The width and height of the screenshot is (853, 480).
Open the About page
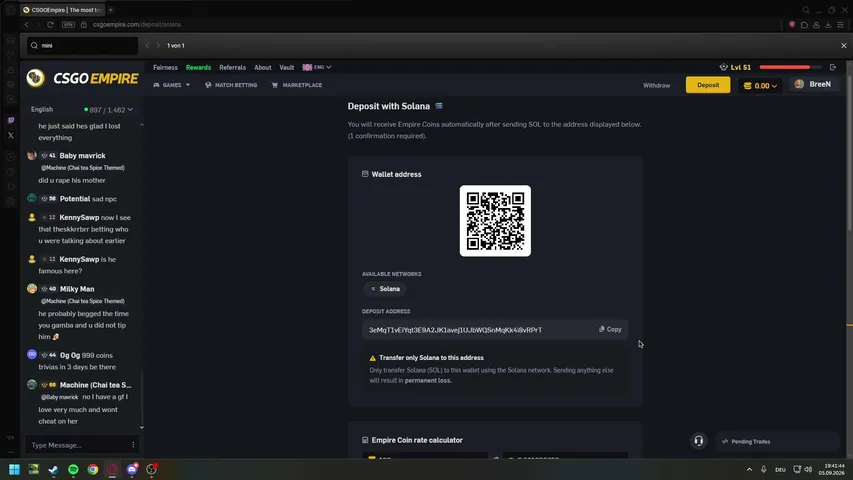point(263,67)
